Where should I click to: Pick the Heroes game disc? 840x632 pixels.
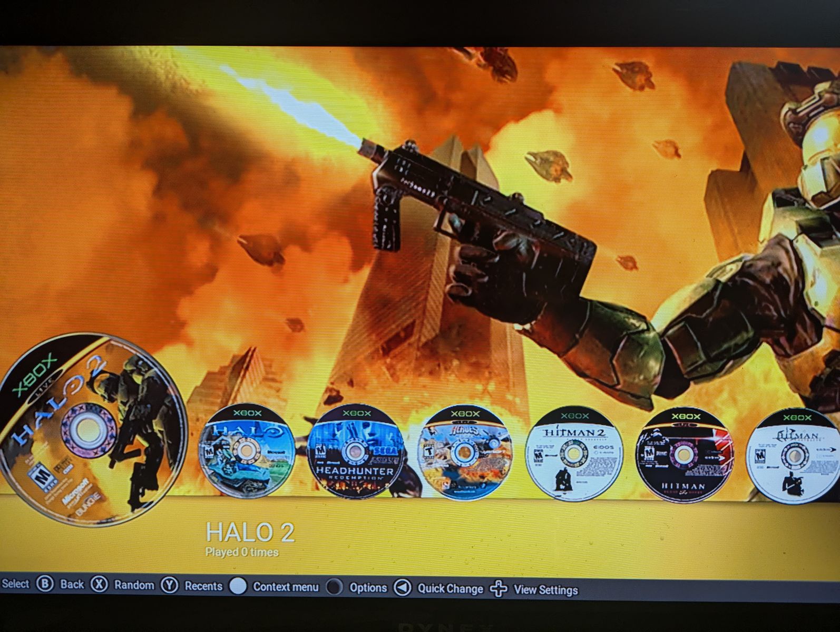[x=465, y=452]
